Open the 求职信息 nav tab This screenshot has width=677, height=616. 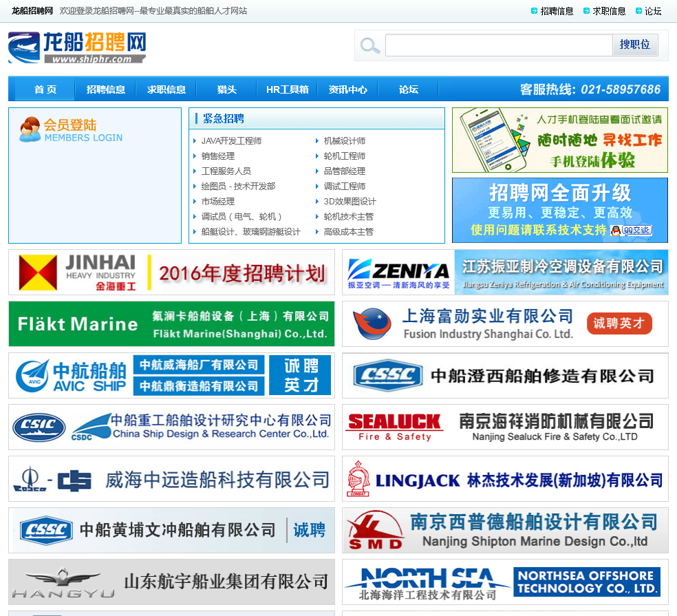(166, 89)
